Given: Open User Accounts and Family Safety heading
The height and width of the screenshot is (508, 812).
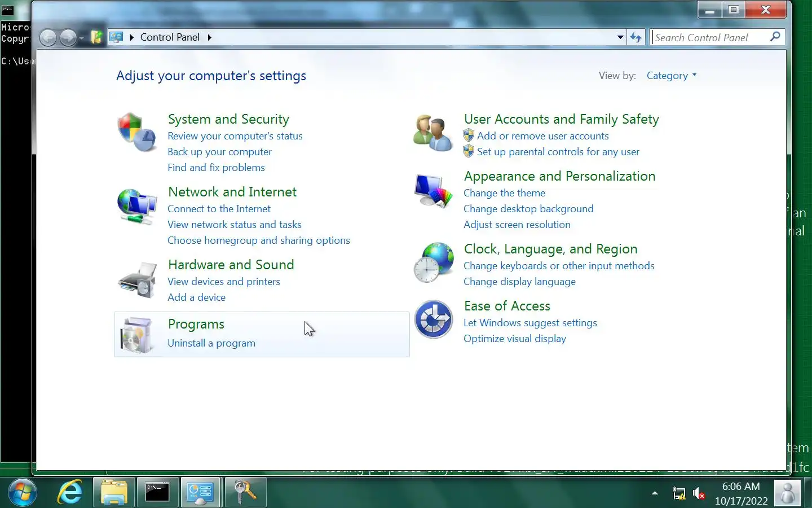Looking at the screenshot, I should (562, 119).
